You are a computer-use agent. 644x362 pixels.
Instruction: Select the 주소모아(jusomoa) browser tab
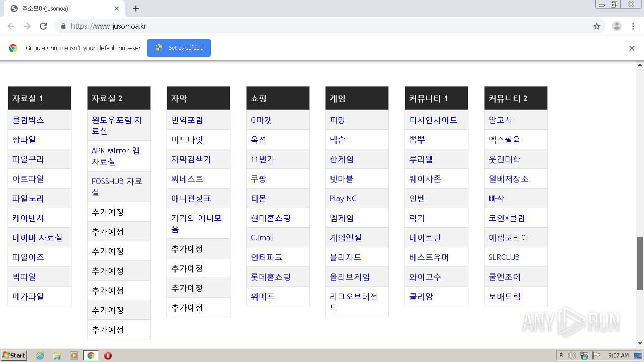click(63, 9)
